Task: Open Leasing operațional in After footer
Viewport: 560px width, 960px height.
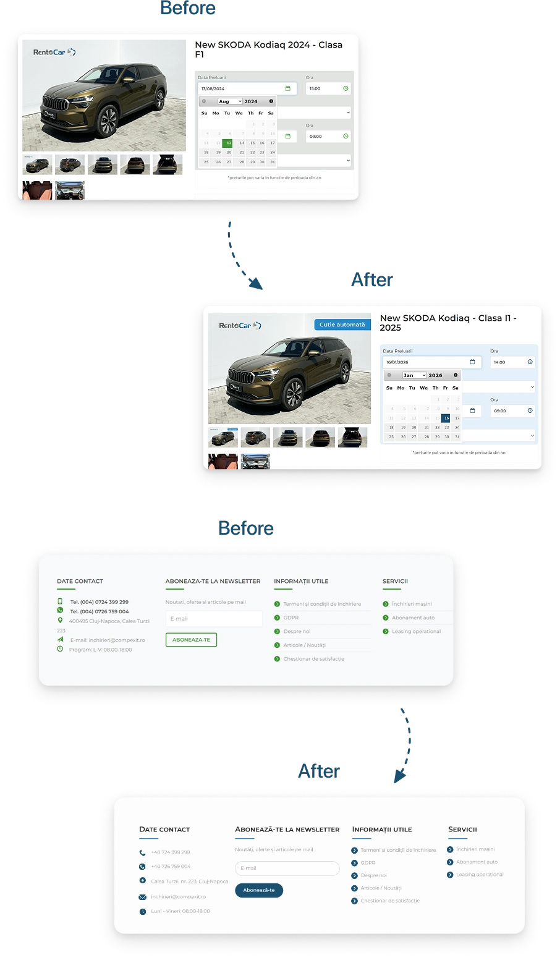Action: [x=480, y=875]
